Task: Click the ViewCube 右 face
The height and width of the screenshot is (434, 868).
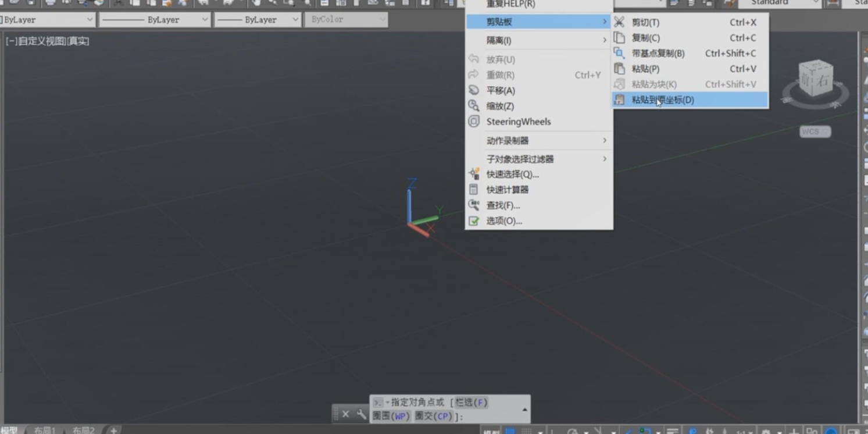Action: click(x=822, y=81)
